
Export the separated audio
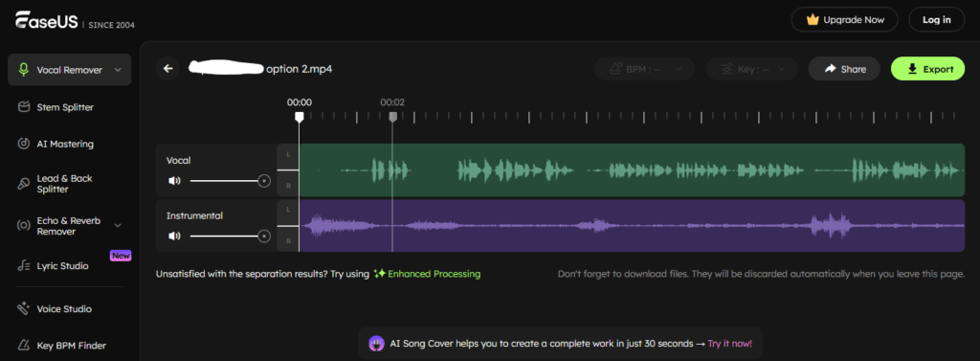pyautogui.click(x=927, y=69)
